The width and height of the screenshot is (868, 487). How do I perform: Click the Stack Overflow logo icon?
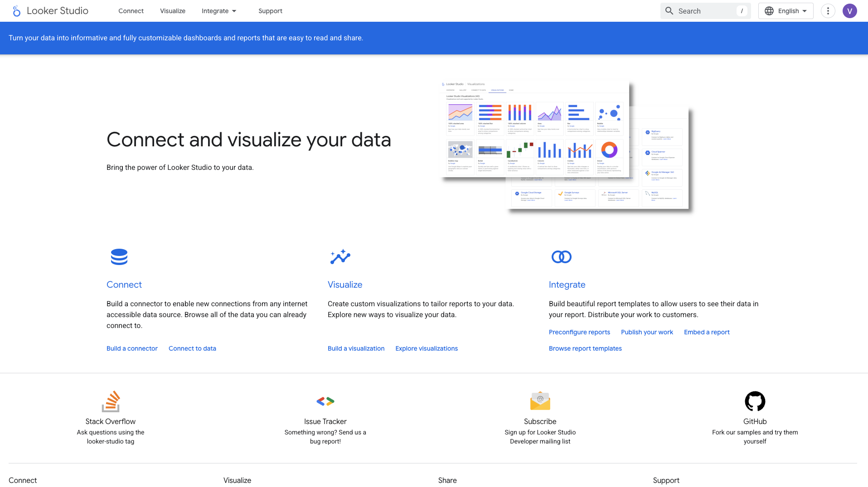[x=111, y=401]
